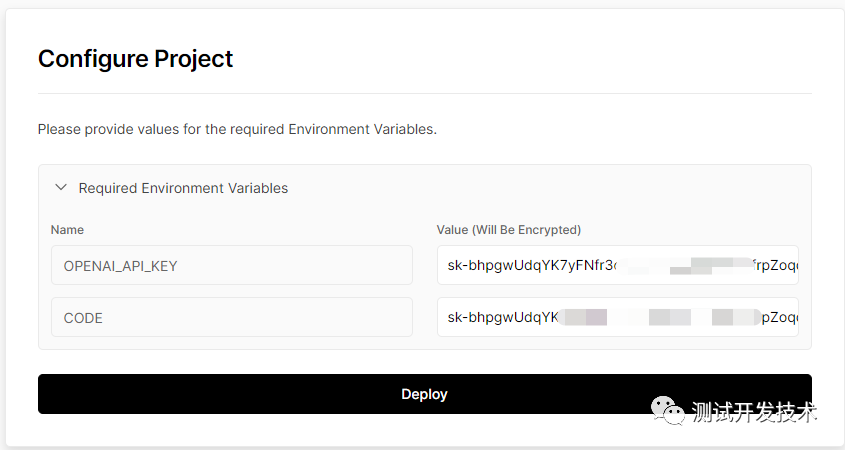Screen dimensions: 845x450
Task: Click the WeChat logo watermark icon
Action: point(669,411)
